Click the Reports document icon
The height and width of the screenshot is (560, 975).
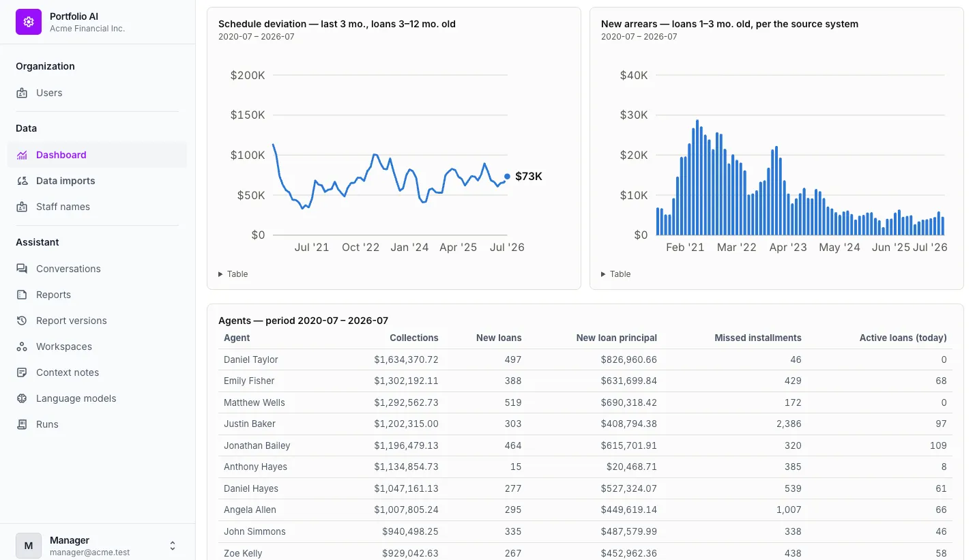(22, 295)
